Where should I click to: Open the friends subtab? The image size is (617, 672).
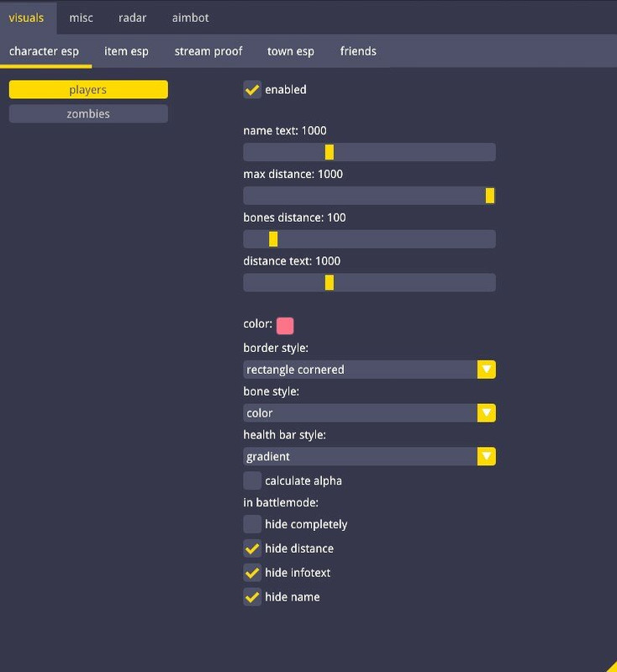coord(358,51)
